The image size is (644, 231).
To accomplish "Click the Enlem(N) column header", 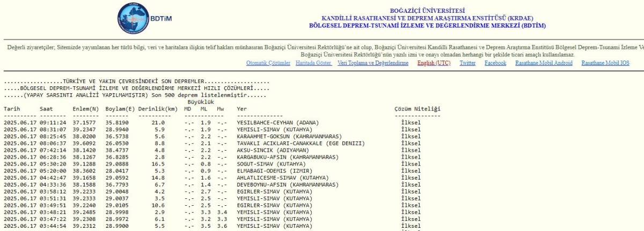I will click(86, 109).
